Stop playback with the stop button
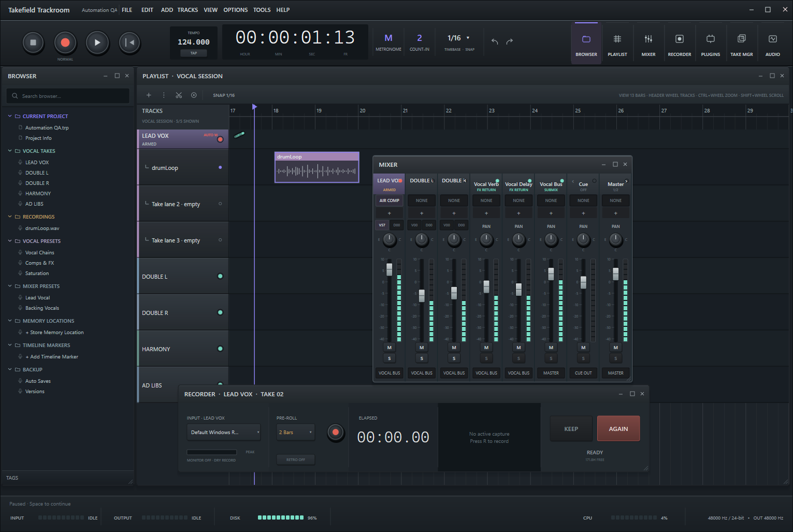This screenshot has height=532, width=793. (x=33, y=42)
